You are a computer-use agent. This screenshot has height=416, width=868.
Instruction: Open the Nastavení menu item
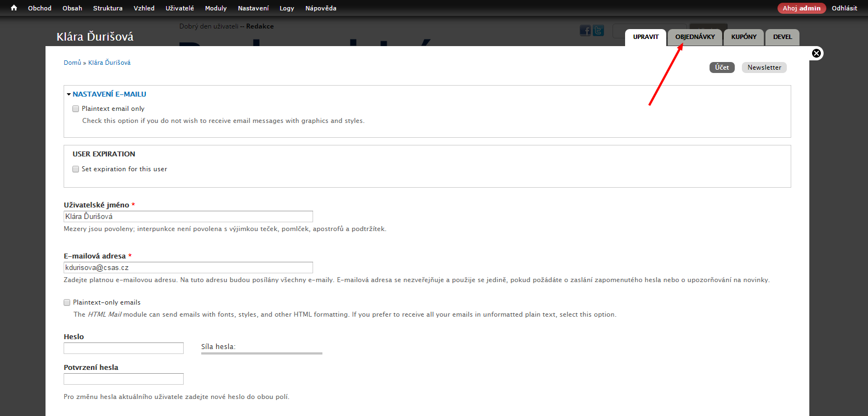click(x=253, y=8)
